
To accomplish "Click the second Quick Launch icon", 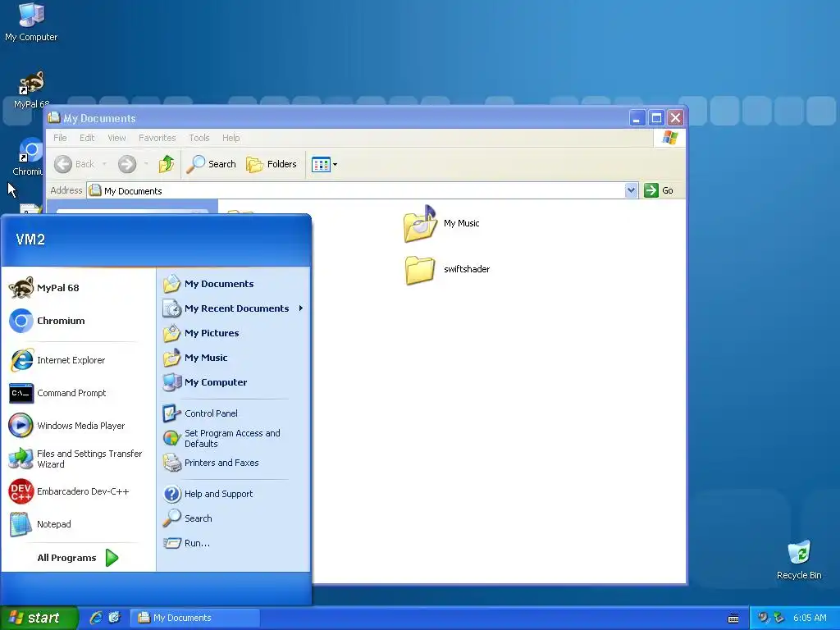I will pyautogui.click(x=114, y=618).
